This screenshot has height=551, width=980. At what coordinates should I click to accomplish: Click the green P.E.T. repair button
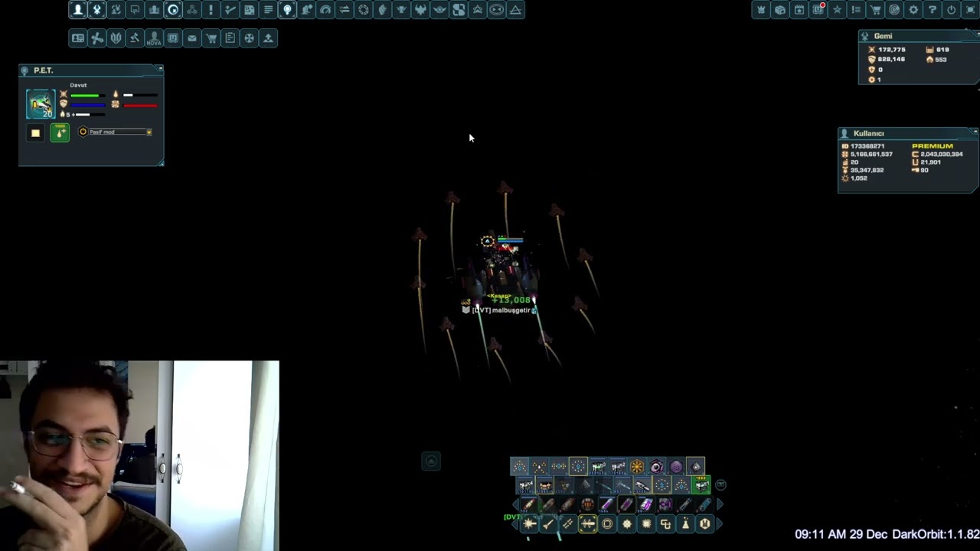[60, 132]
